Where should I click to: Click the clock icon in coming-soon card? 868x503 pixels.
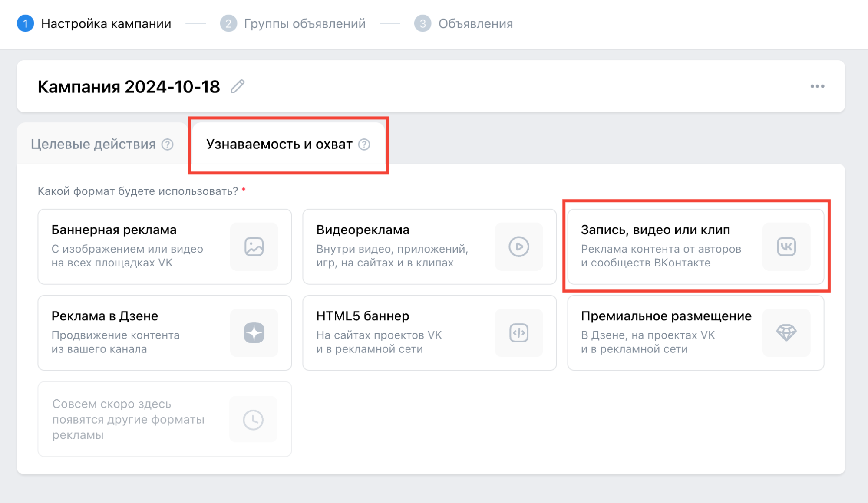(x=253, y=419)
